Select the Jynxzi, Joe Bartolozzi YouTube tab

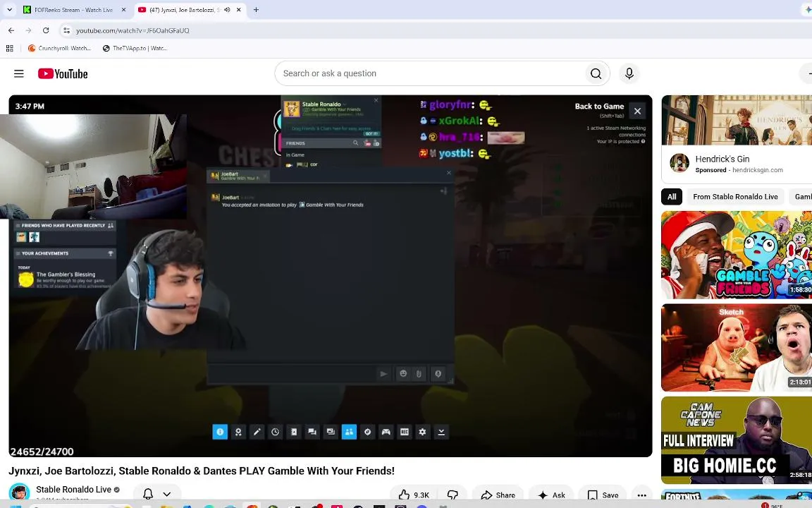[185, 10]
